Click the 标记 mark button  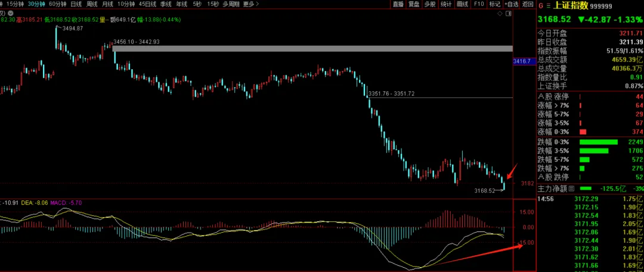point(494,4)
